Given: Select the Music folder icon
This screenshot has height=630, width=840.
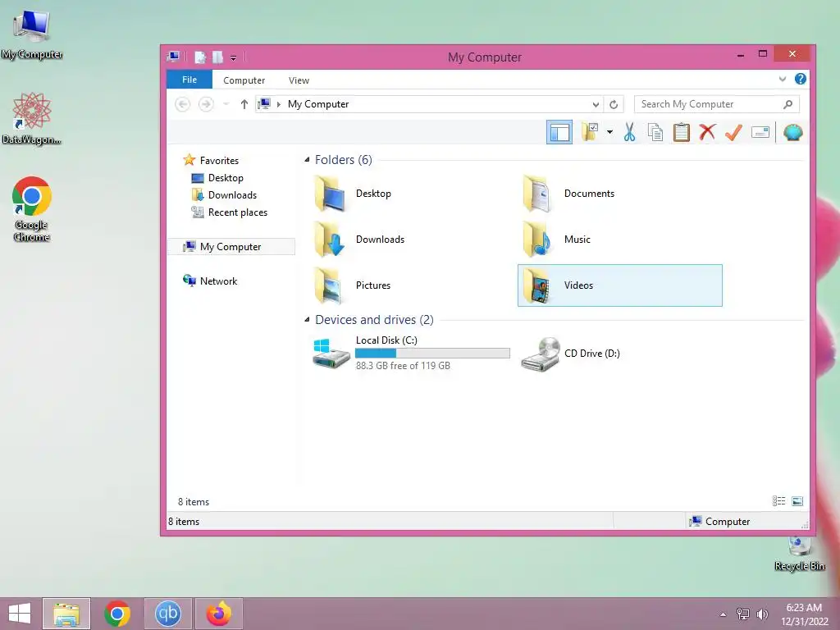Looking at the screenshot, I should point(537,240).
